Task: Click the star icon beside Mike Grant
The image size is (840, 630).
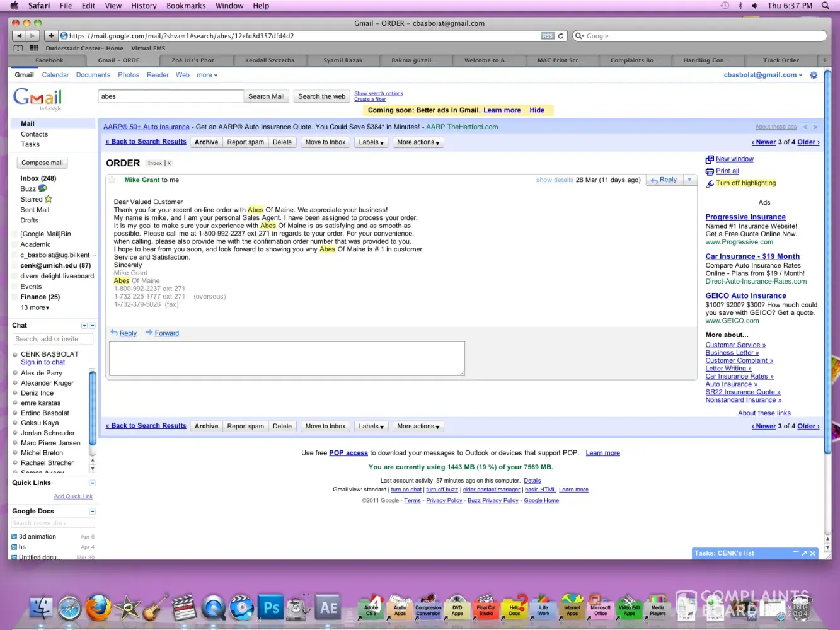Action: click(112, 180)
